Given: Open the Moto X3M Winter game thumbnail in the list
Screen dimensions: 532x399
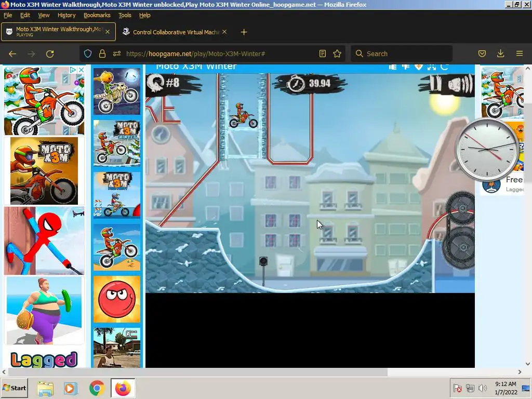Looking at the screenshot, I should tap(117, 143).
